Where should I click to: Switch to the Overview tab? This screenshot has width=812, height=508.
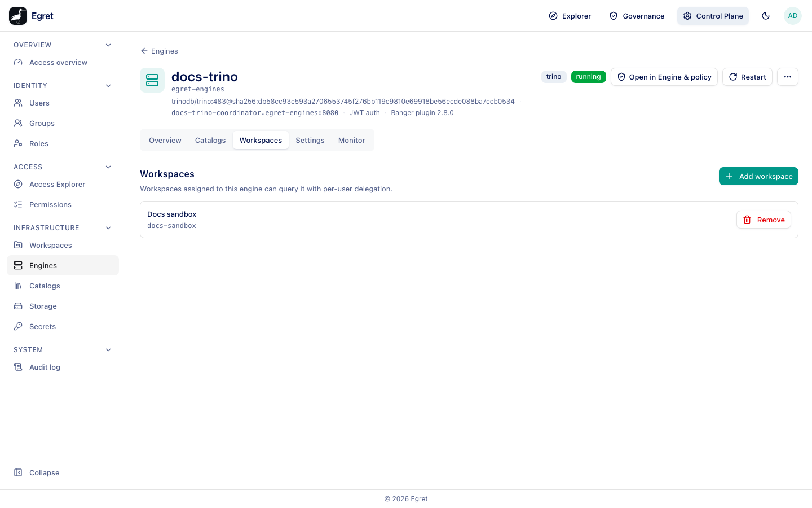pos(165,140)
